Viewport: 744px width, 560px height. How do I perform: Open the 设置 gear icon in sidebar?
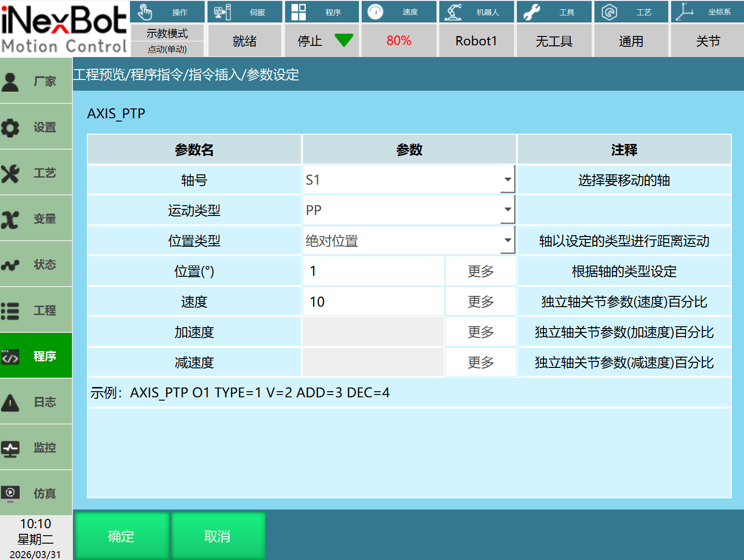pyautogui.click(x=10, y=127)
